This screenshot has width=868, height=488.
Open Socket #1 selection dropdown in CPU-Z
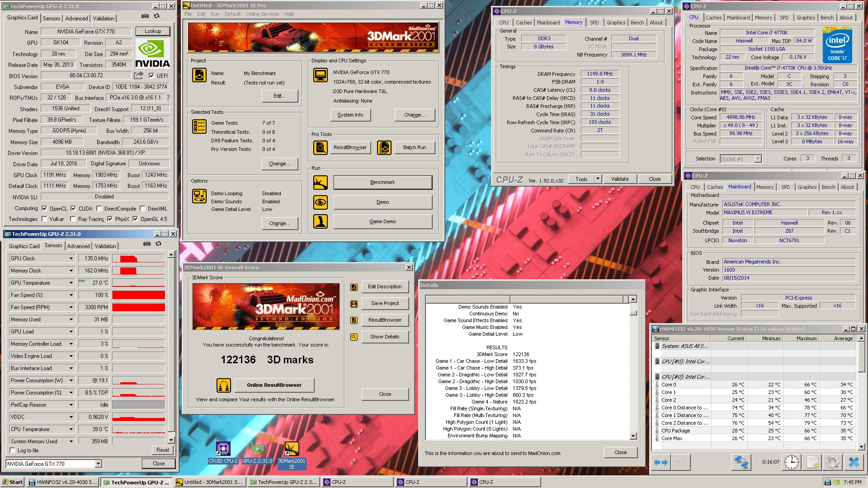coord(758,159)
